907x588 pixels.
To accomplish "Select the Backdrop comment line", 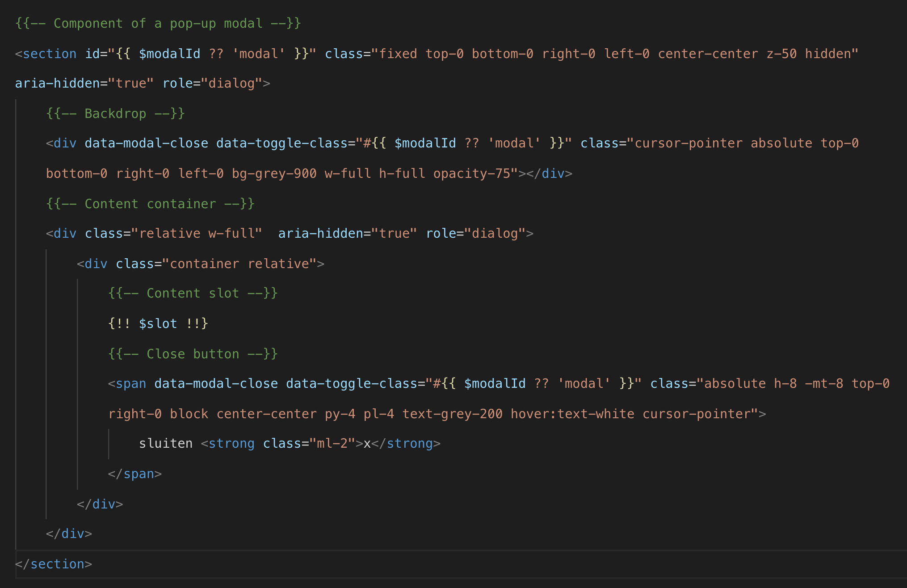I will coord(115,113).
